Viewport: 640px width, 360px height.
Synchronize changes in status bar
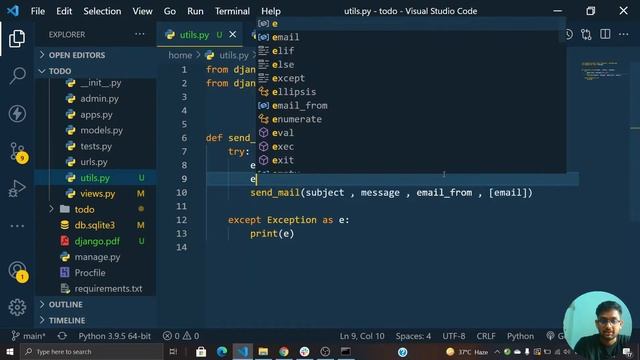click(x=62, y=336)
